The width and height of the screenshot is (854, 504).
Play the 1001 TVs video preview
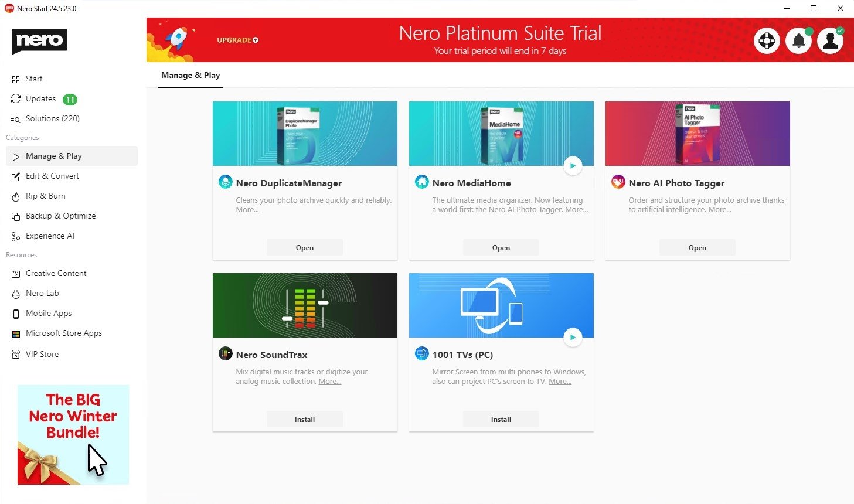(x=573, y=338)
